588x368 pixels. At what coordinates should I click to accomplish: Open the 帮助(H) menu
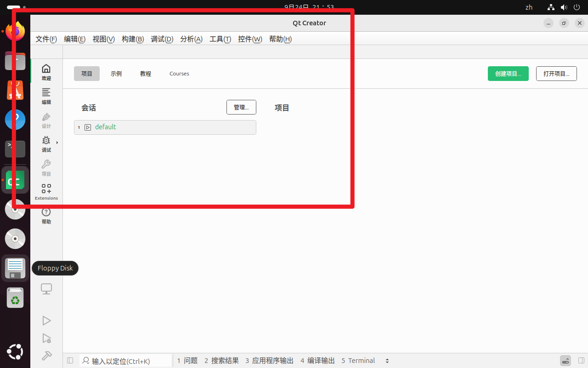click(281, 39)
